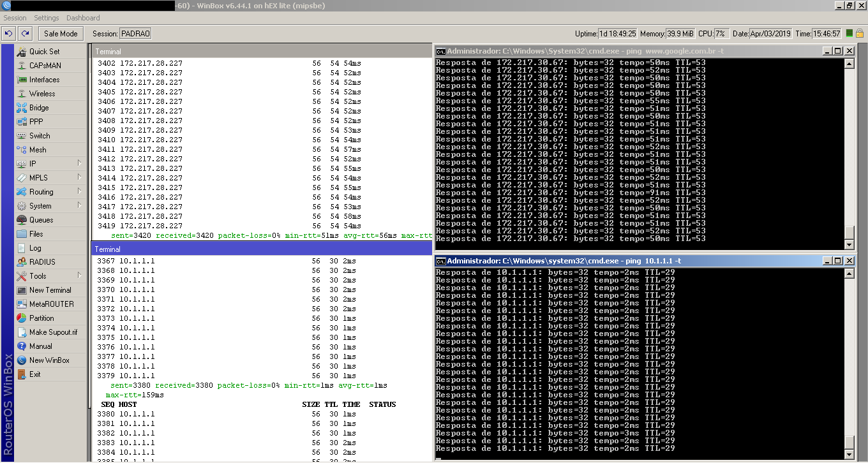
Task: Click the Redo arrow icon in toolbar
Action: pyautogui.click(x=26, y=33)
